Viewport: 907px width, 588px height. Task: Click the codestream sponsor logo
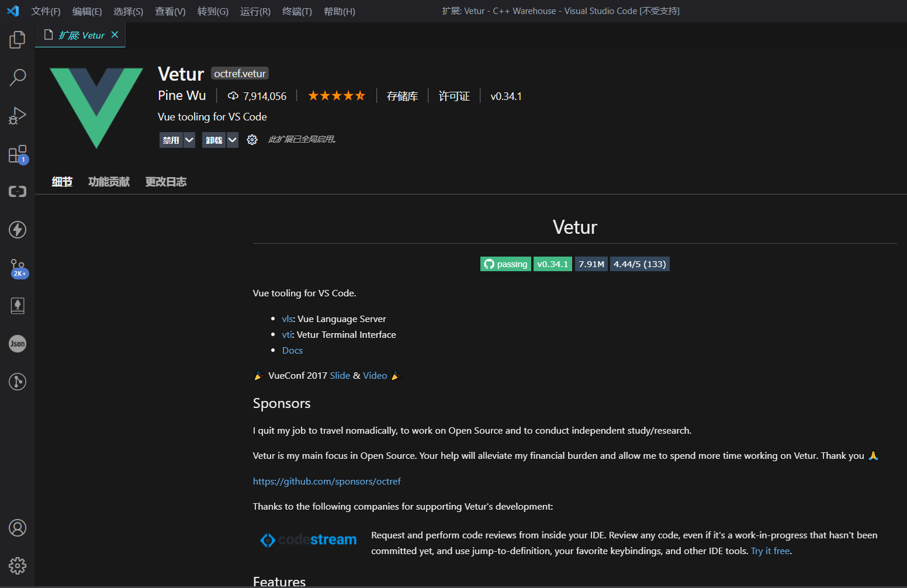click(x=308, y=540)
